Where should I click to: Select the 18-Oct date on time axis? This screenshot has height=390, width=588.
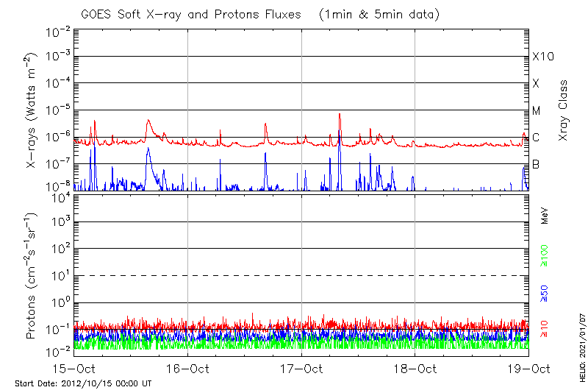(x=415, y=368)
